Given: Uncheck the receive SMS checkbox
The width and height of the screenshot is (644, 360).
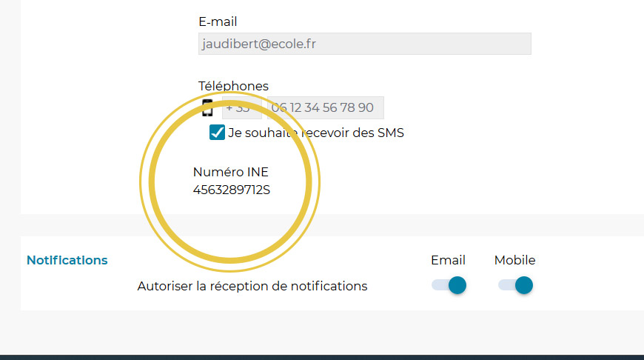Looking at the screenshot, I should [217, 133].
